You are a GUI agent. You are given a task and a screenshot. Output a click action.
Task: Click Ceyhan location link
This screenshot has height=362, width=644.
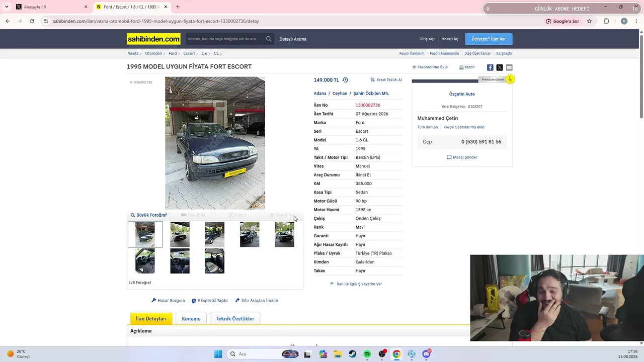point(340,94)
